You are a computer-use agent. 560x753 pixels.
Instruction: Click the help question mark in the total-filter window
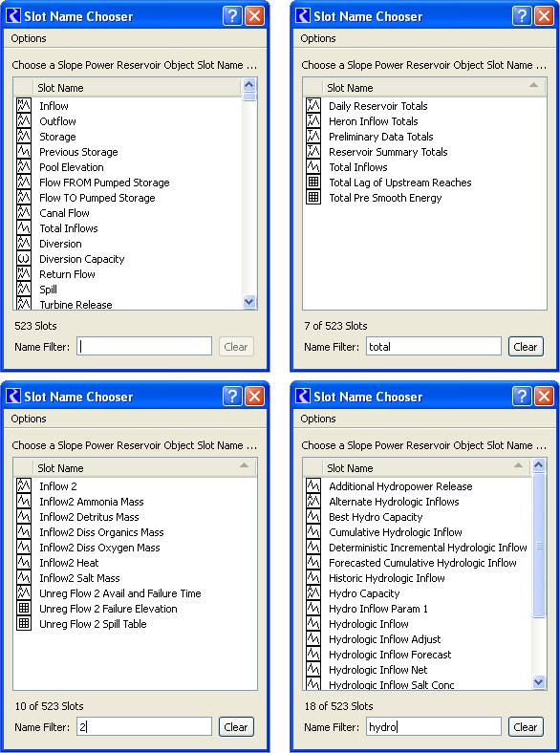tap(522, 16)
